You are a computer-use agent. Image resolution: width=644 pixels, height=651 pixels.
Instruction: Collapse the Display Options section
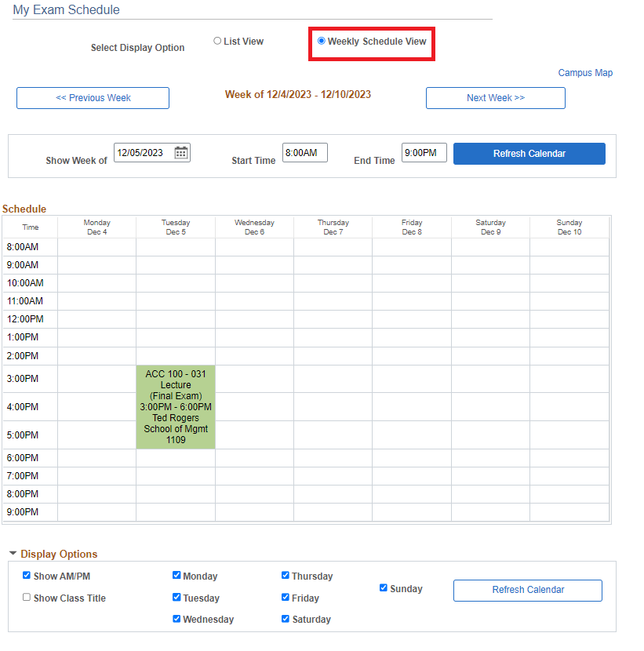point(13,554)
